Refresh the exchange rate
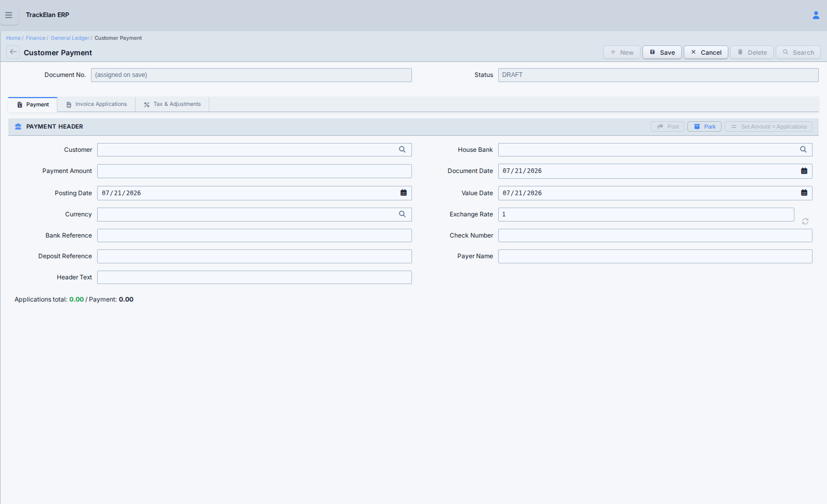This screenshot has width=827, height=504. [805, 221]
